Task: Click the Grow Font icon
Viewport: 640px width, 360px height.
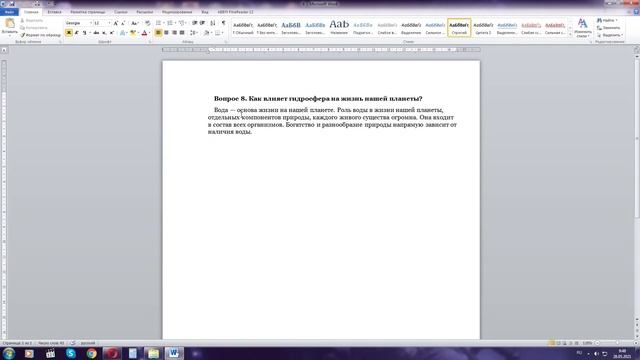Action: [x=116, y=23]
